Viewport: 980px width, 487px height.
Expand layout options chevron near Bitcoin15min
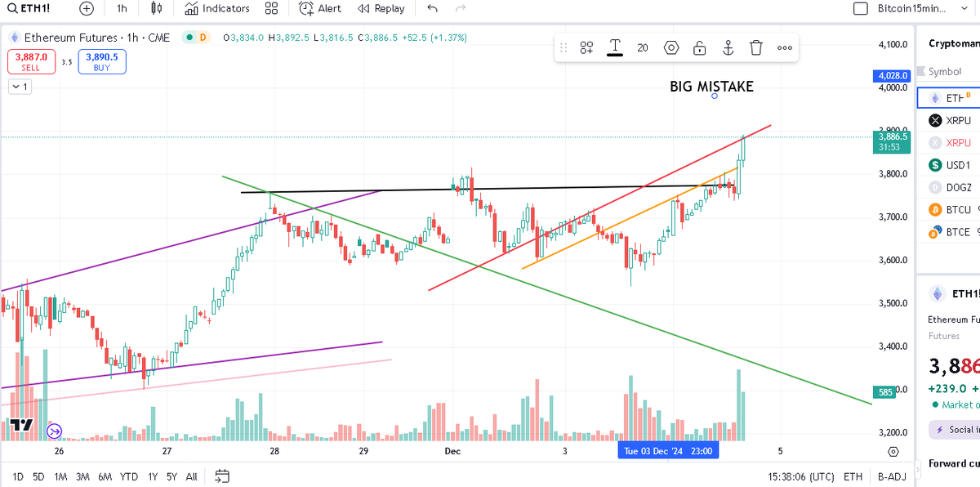click(x=964, y=8)
